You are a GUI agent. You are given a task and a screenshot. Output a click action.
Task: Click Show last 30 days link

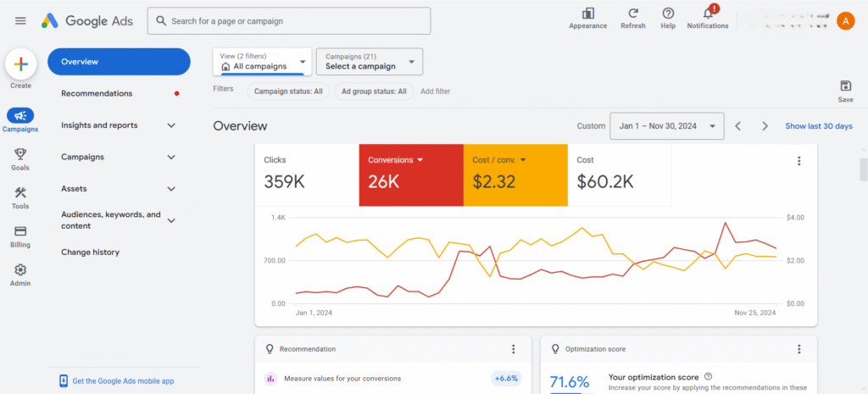tap(819, 126)
